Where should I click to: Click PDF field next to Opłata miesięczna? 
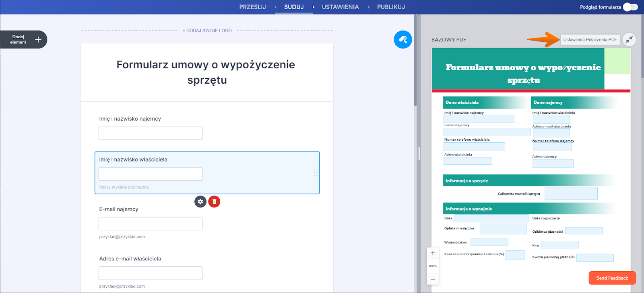(503, 228)
